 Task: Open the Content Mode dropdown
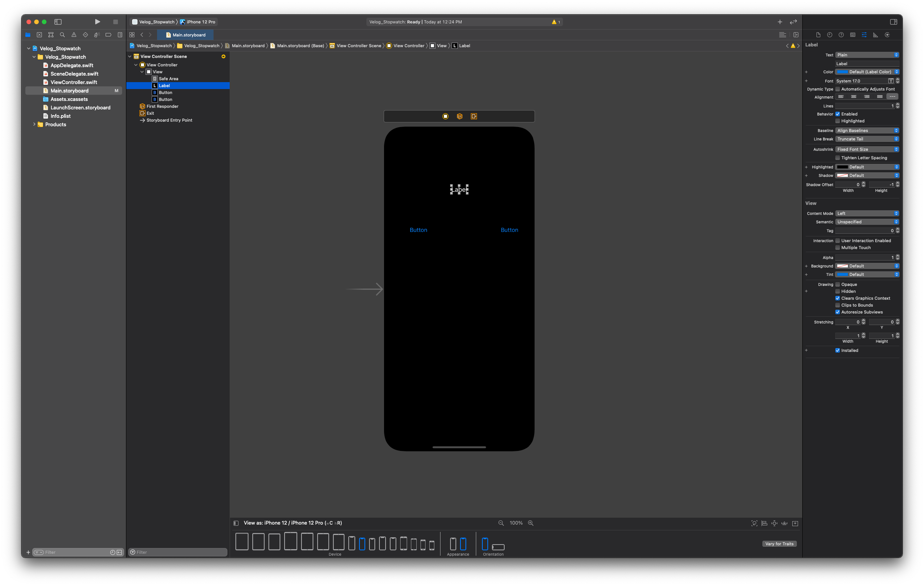[x=867, y=213]
